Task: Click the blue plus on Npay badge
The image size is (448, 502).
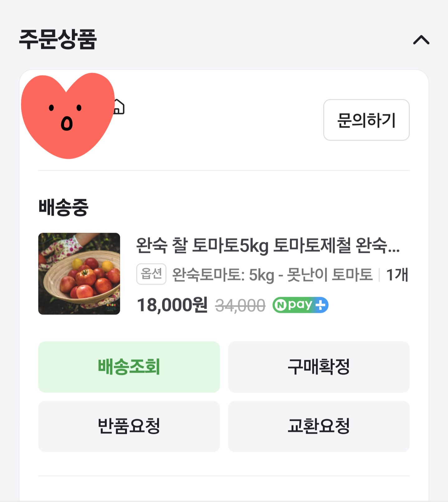Action: click(x=320, y=305)
